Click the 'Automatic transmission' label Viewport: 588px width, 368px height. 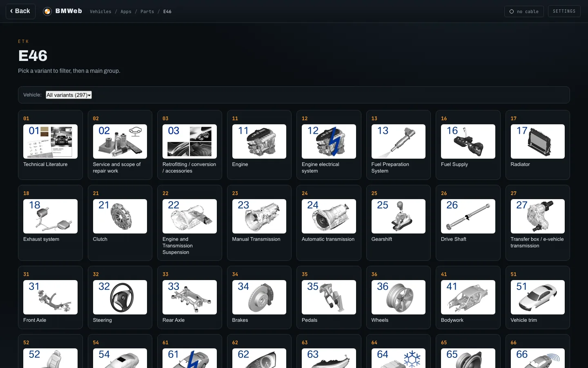[328, 239]
